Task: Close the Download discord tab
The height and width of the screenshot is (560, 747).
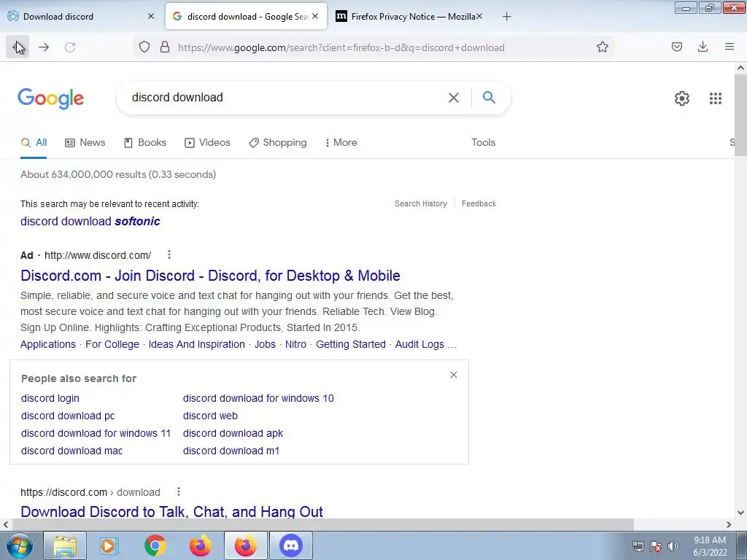Action: [x=151, y=16]
